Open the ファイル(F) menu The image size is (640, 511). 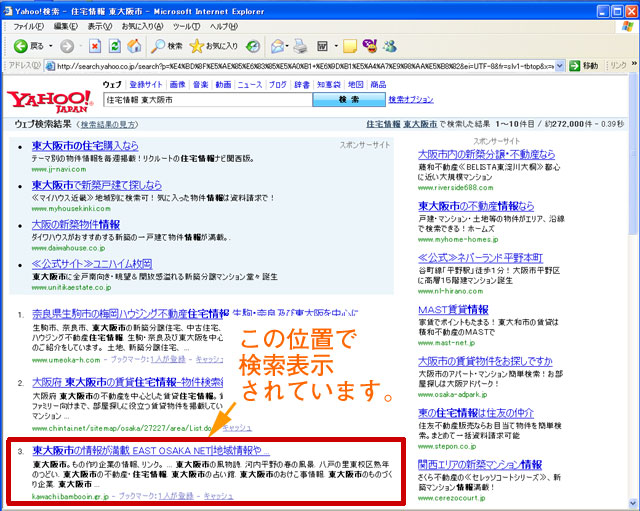[28, 27]
